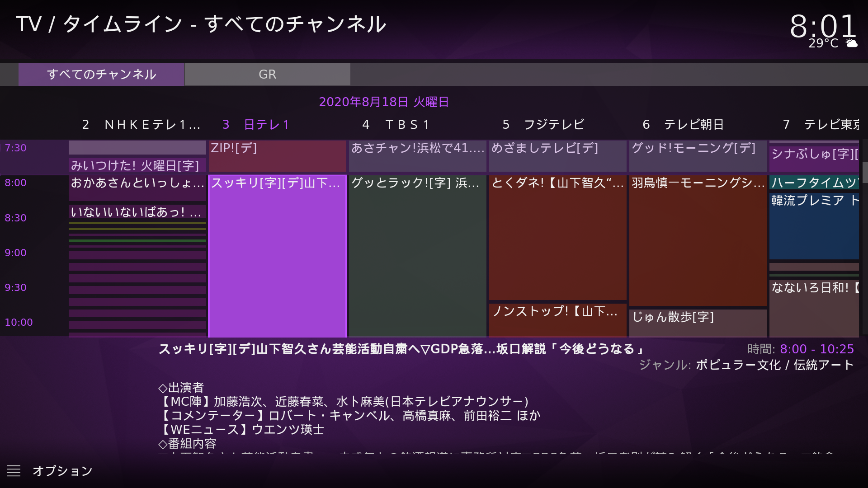The image size is (868, 488).
Task: Select なないろ日和! program
Action: (814, 308)
